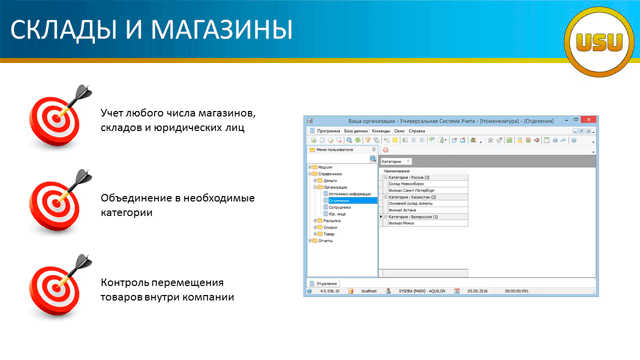Select Юр. лица in tree
Screen dimensions: 640x360
point(337,214)
